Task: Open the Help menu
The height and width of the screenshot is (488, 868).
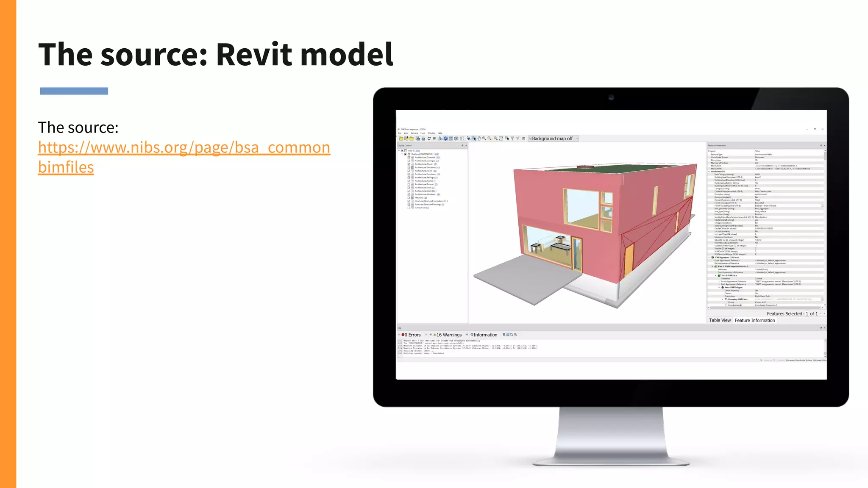Action: pyautogui.click(x=440, y=133)
